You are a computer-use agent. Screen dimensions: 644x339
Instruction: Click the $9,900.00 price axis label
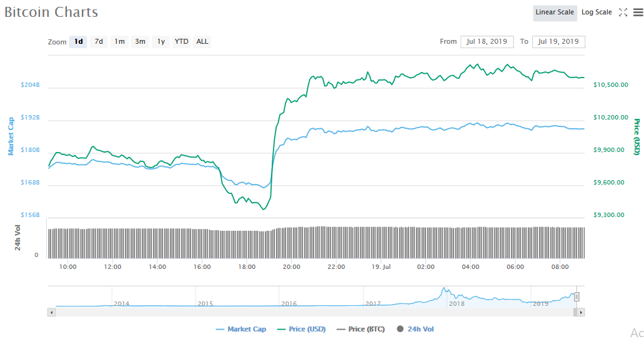click(x=608, y=149)
